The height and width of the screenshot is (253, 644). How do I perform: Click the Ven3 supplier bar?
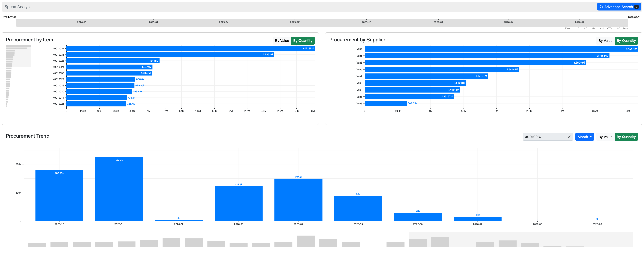click(412, 90)
